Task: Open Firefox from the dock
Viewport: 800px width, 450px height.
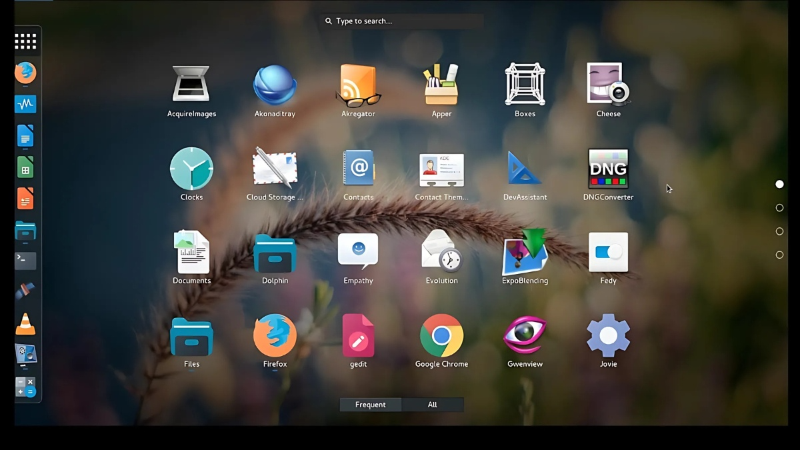Action: (x=25, y=72)
